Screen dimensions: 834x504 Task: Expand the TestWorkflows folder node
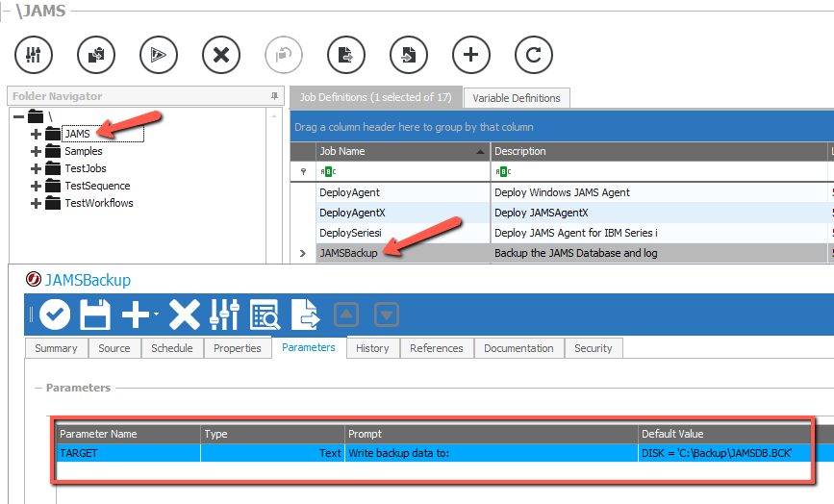point(36,203)
